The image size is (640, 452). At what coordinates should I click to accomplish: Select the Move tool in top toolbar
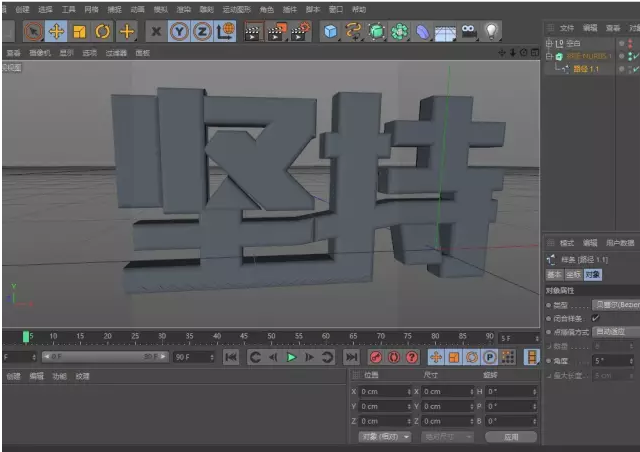point(56,32)
